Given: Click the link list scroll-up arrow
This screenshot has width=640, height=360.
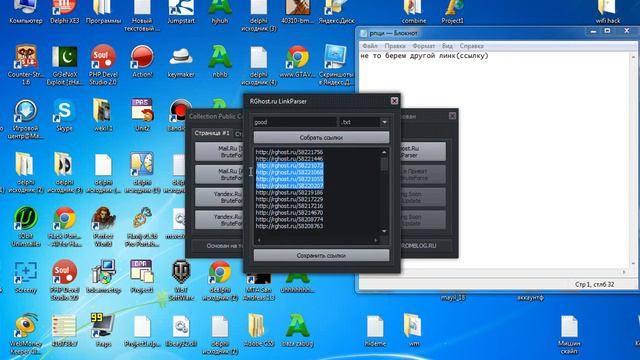Looking at the screenshot, I should click(384, 152).
